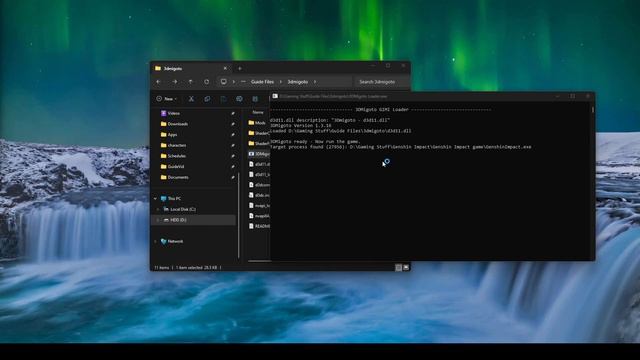The image size is (640, 360).
Task: Open the New item dropdown
Action: 167,99
